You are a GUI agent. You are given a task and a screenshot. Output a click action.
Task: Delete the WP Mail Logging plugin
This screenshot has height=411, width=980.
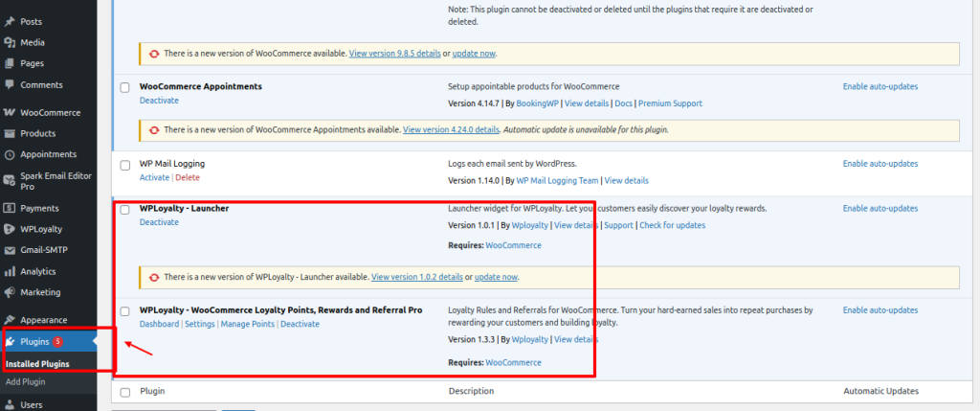pos(188,177)
